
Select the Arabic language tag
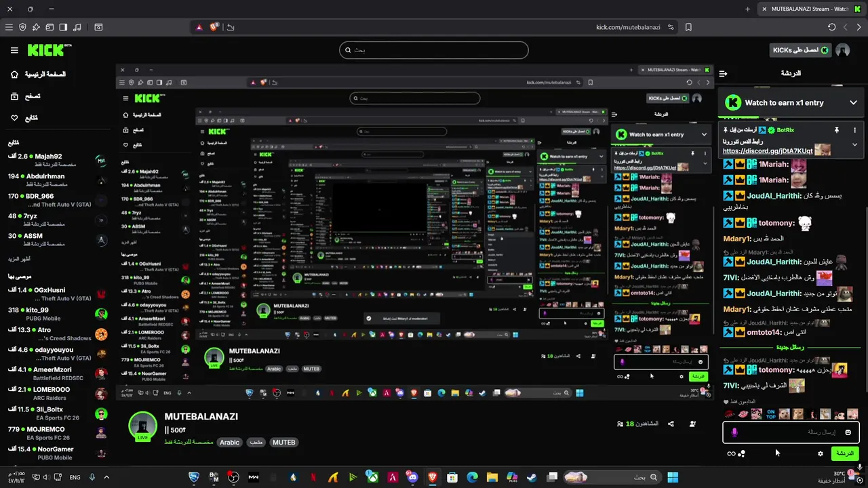coord(229,442)
